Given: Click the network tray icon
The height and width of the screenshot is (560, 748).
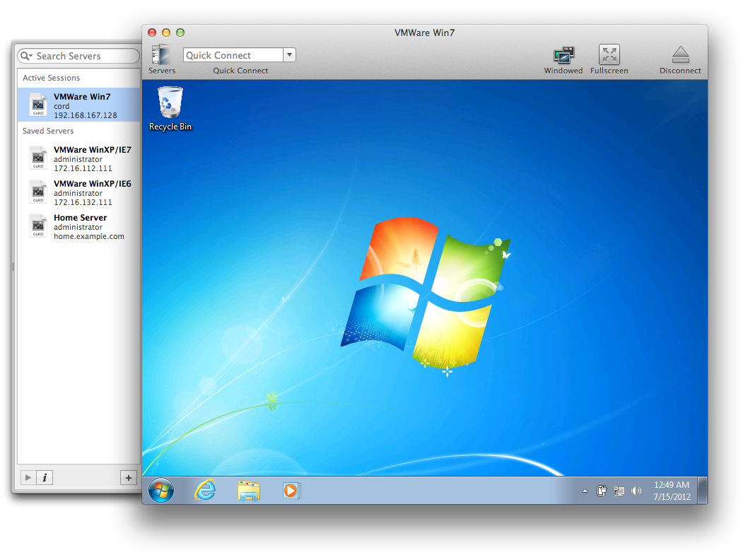Looking at the screenshot, I should (619, 491).
